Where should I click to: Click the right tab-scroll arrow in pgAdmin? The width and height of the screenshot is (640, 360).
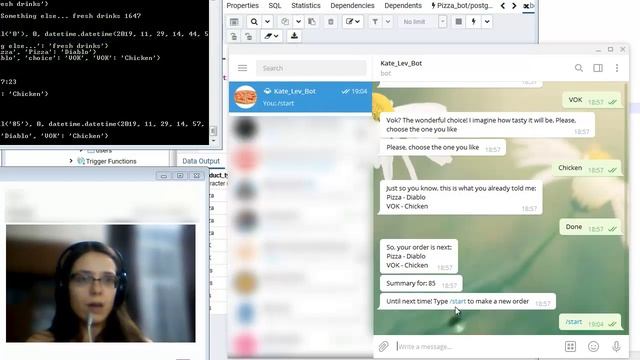click(514, 5)
